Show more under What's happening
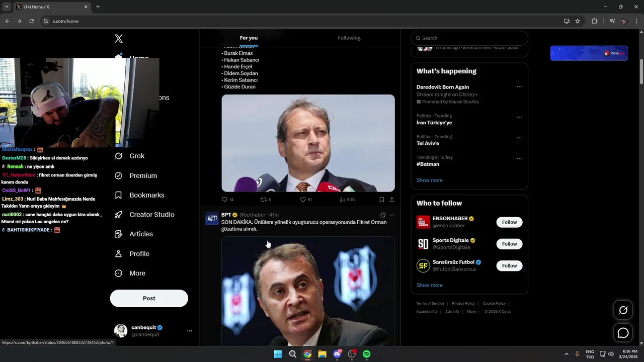Viewport: 644px width, 362px height. 430,180
